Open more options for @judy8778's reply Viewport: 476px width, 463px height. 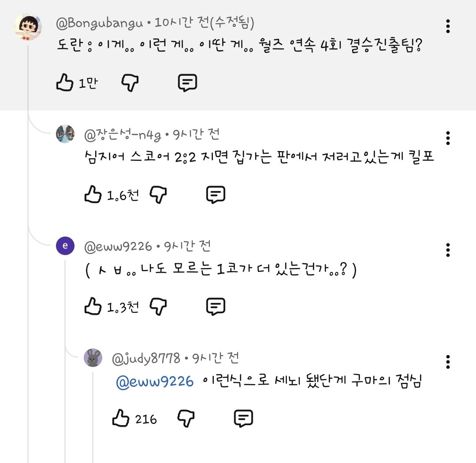[448, 362]
